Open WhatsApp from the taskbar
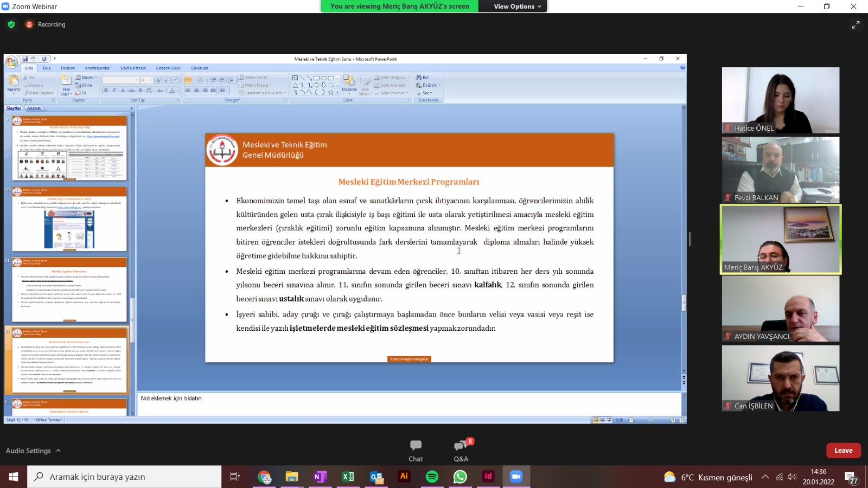This screenshot has height=488, width=868. click(x=460, y=477)
